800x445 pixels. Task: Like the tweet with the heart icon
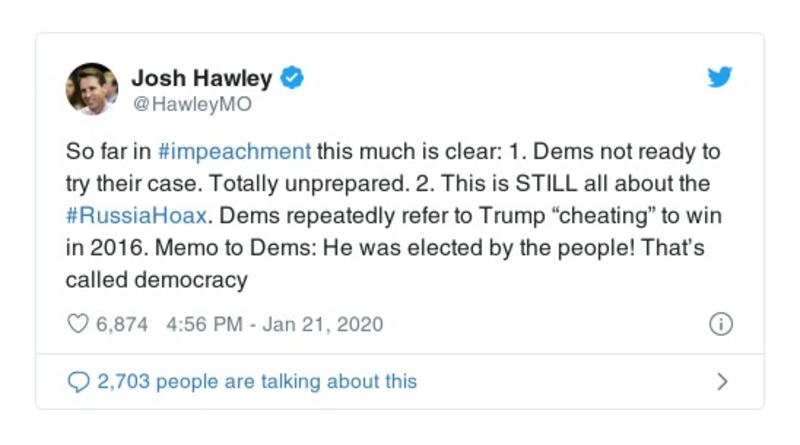(76, 325)
